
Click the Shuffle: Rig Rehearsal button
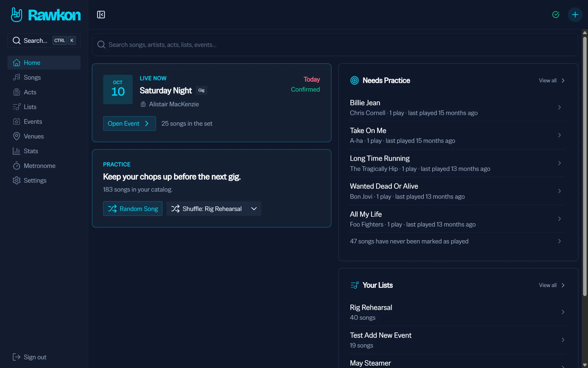pos(207,209)
